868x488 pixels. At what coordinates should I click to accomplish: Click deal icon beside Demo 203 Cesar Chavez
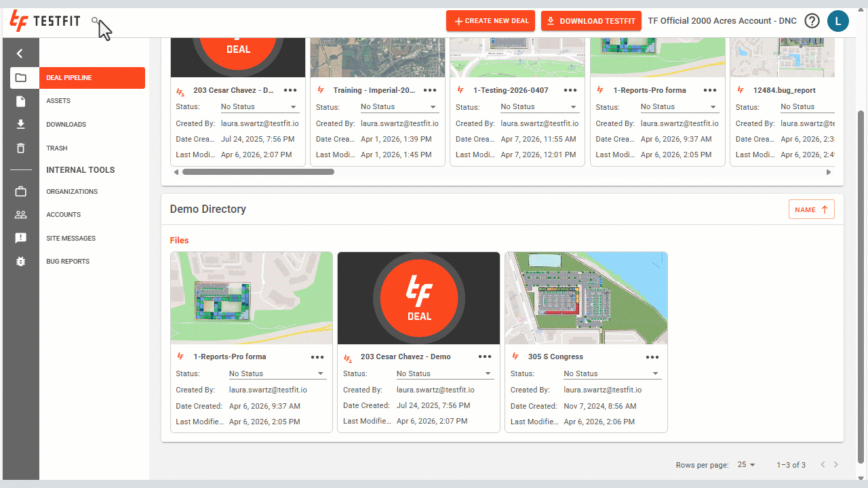tap(348, 357)
